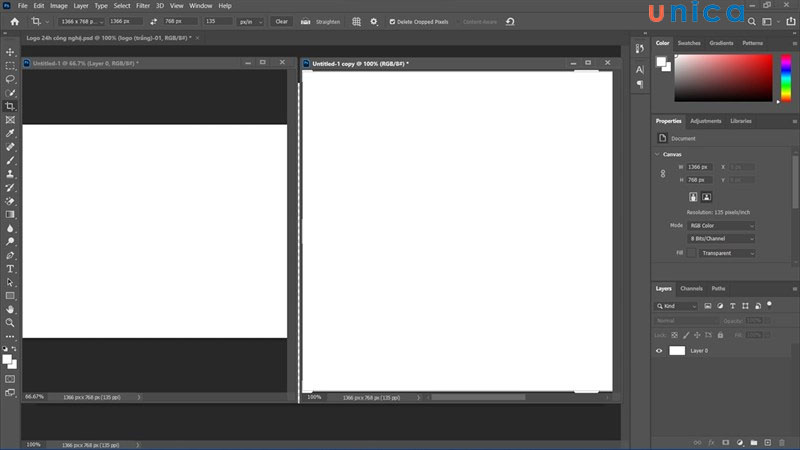Select the Lasso tool
Image resolution: width=800 pixels, height=450 pixels.
tap(10, 79)
